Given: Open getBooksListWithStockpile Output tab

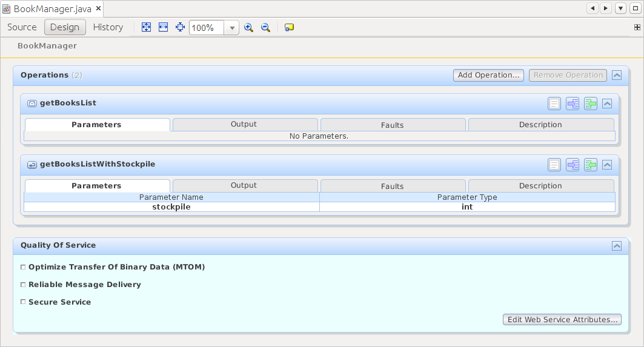Looking at the screenshot, I should [x=245, y=186].
